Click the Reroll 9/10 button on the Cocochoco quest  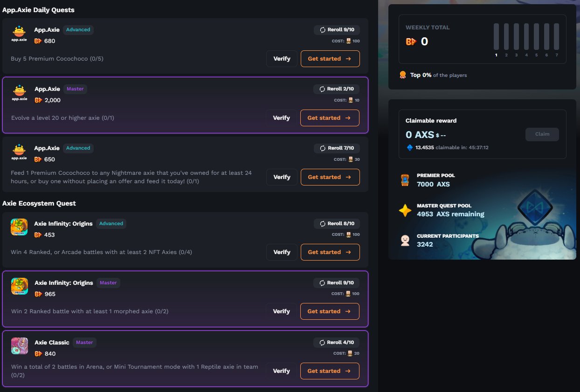[337, 30]
